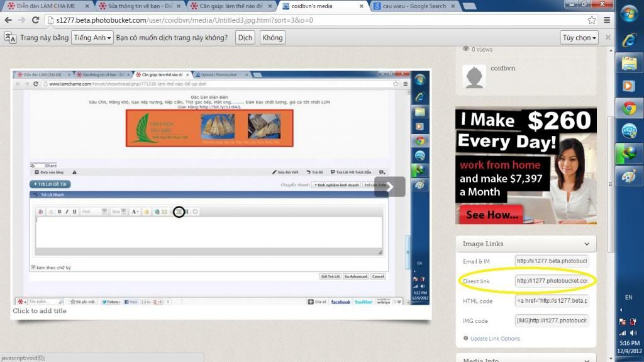This screenshot has height=362, width=644.
Task: Open Internet Explorer from the taskbar
Action: point(628,40)
